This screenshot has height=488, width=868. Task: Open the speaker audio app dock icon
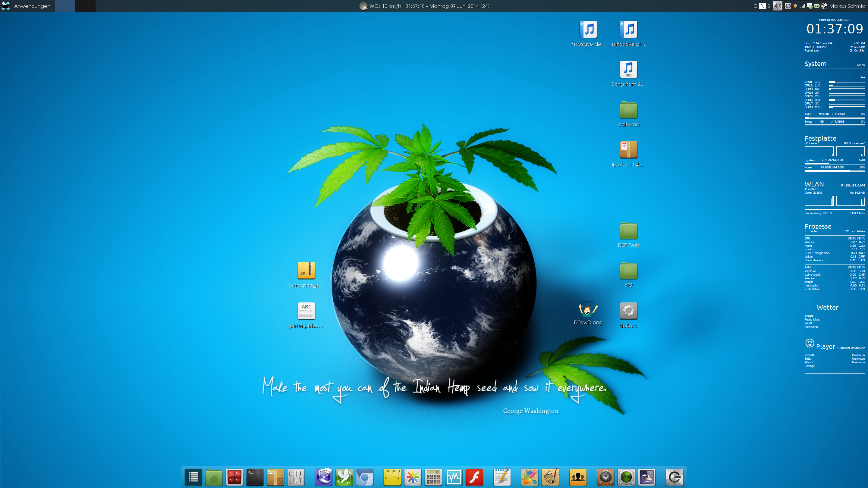pos(605,477)
